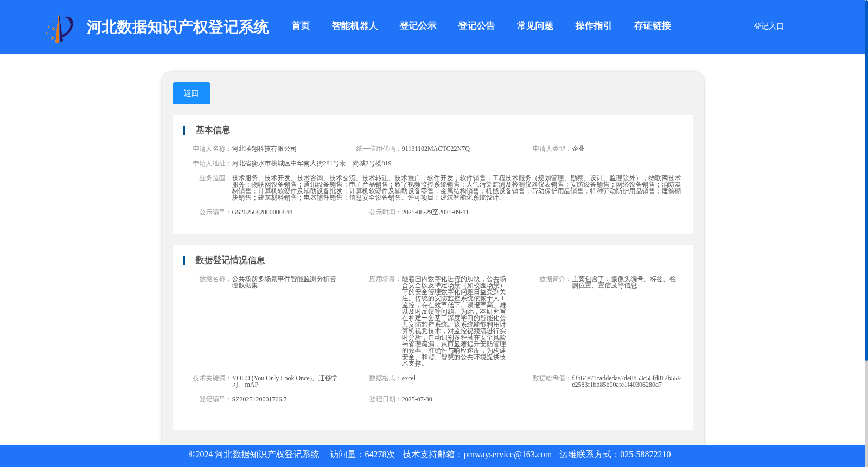Image resolution: width=868 pixels, height=467 pixels.
Task: Select the 登记公示 navigation item
Action: pyautogui.click(x=418, y=26)
